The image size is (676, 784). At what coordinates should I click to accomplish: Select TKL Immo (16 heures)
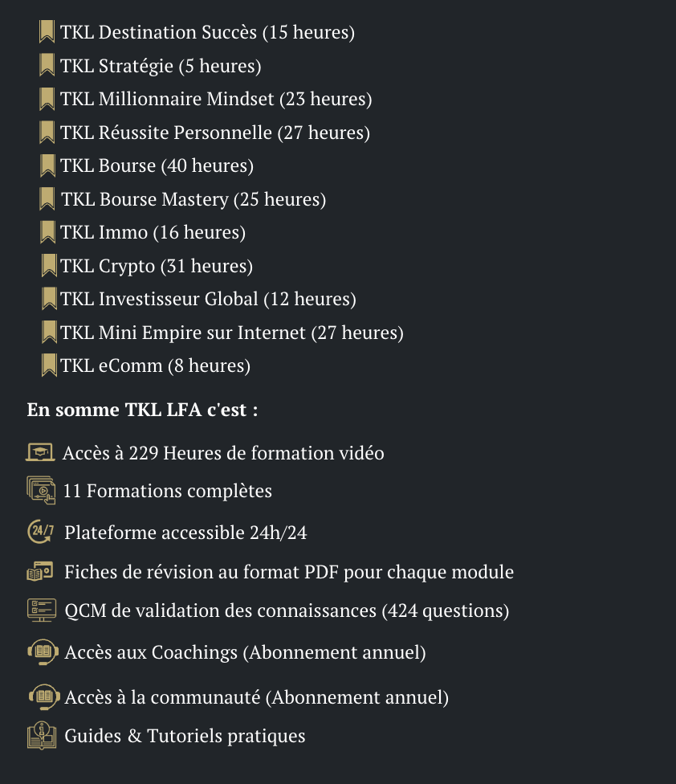click(x=153, y=232)
